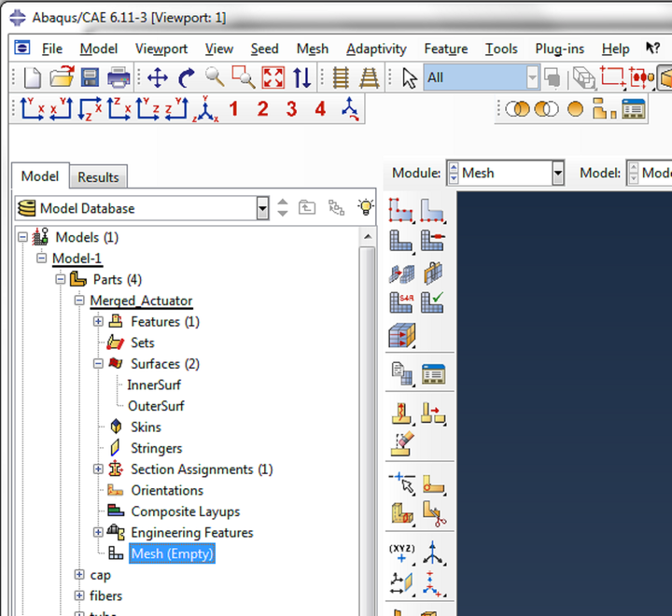Open a file with the folder icon
The height and width of the screenshot is (616, 672).
point(62,78)
